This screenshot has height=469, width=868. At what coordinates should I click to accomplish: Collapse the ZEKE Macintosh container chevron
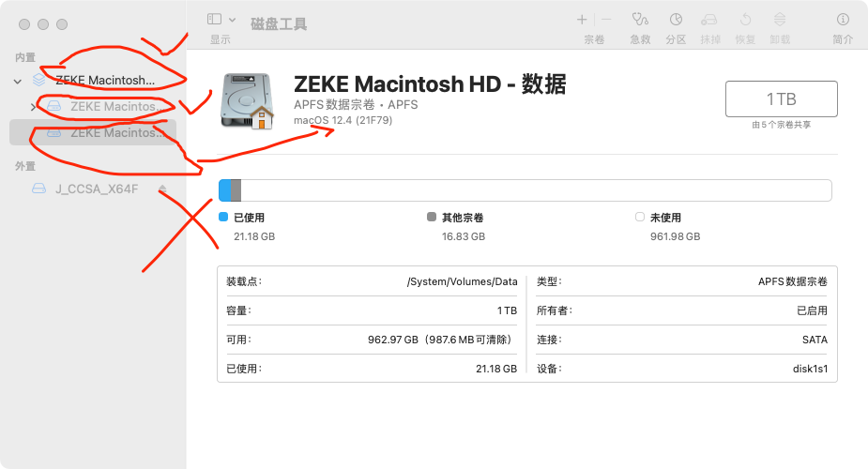pos(18,82)
